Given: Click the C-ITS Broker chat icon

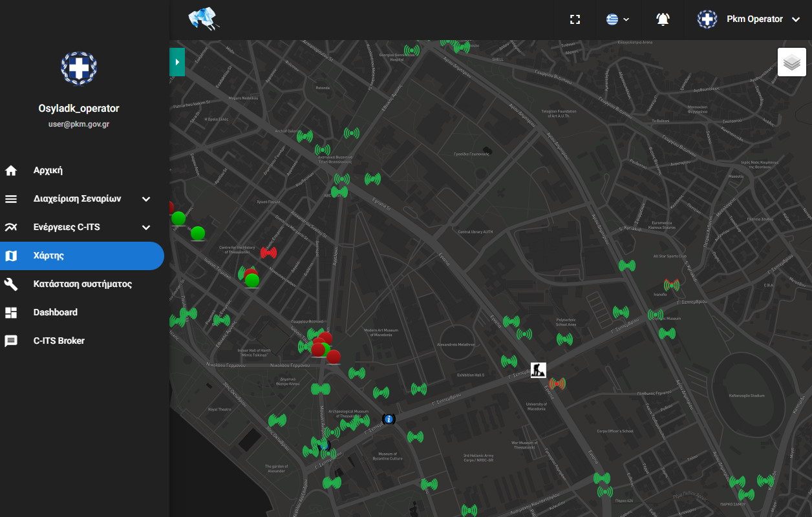Looking at the screenshot, I should [11, 341].
